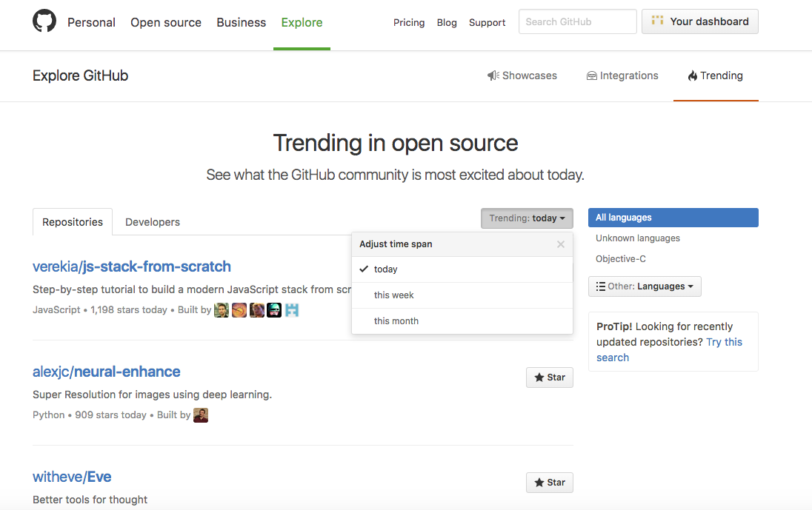This screenshot has width=812, height=510.
Task: Click the 'Explore GitHub' heading
Action: 80,76
